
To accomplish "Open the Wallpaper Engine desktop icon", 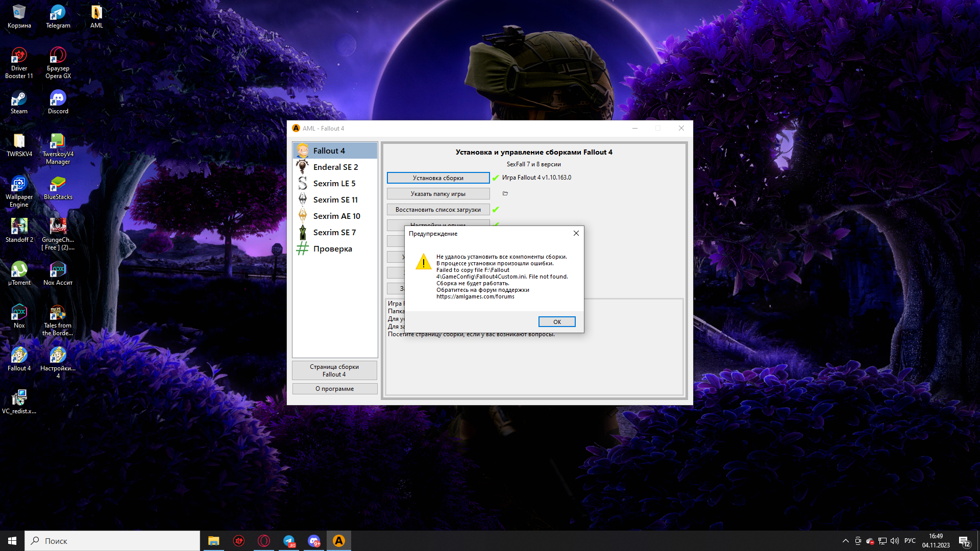I will click(19, 191).
